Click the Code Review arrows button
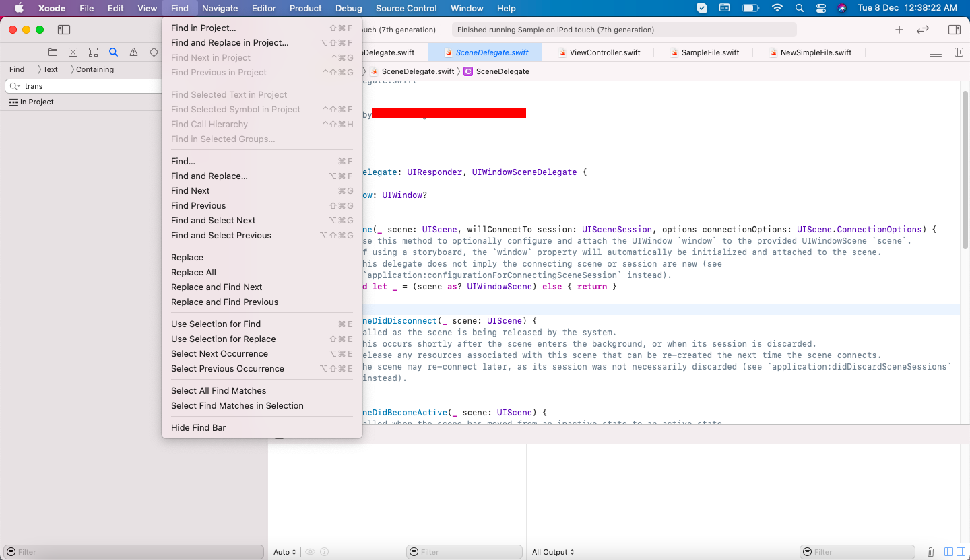Screen dimensions: 970x560 (x=923, y=30)
